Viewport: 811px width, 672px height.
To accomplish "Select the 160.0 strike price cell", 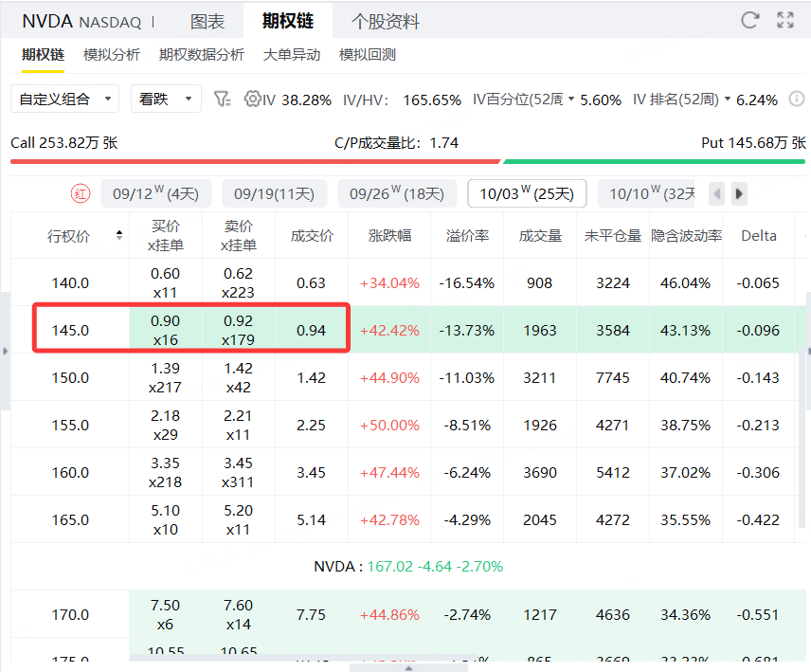I will (x=70, y=472).
